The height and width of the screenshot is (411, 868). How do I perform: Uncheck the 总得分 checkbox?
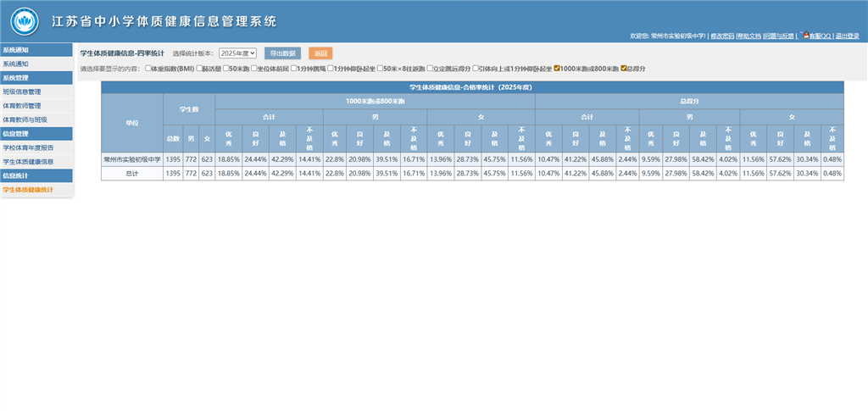pos(625,68)
